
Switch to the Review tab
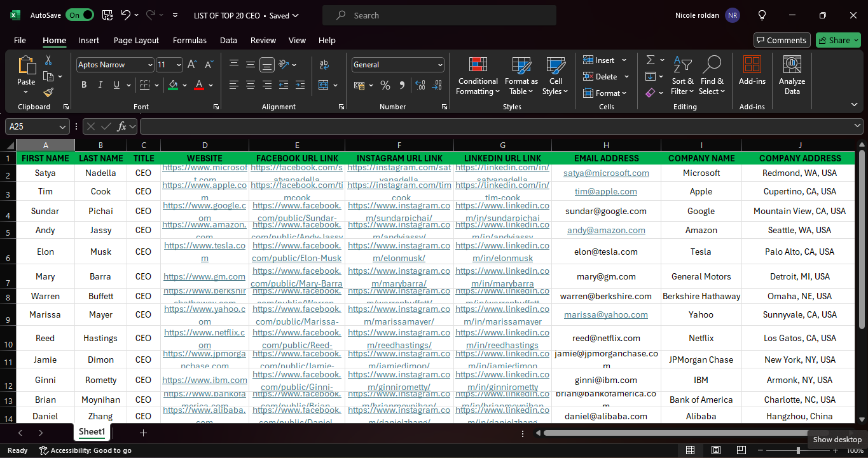(x=263, y=40)
